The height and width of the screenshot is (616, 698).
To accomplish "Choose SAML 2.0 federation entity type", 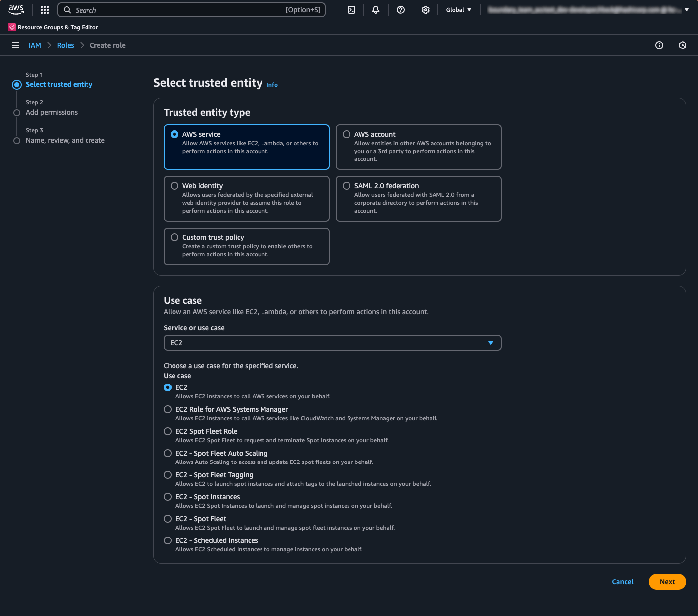I will (x=419, y=199).
